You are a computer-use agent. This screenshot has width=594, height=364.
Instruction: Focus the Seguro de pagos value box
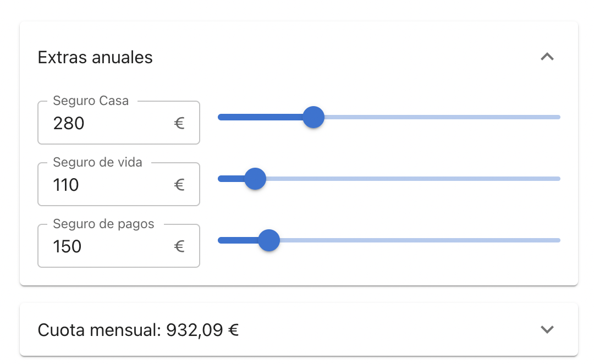(x=99, y=246)
